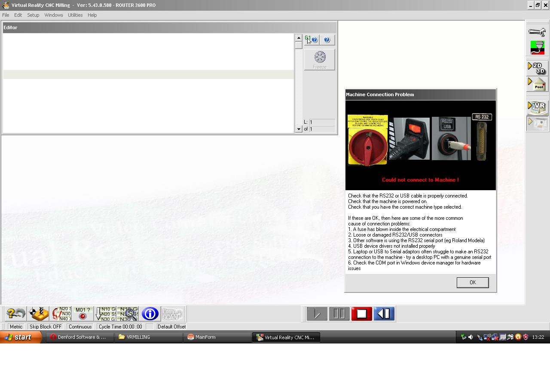Click the Continuous status bar entry
This screenshot has height=392, width=550.
[x=80, y=327]
